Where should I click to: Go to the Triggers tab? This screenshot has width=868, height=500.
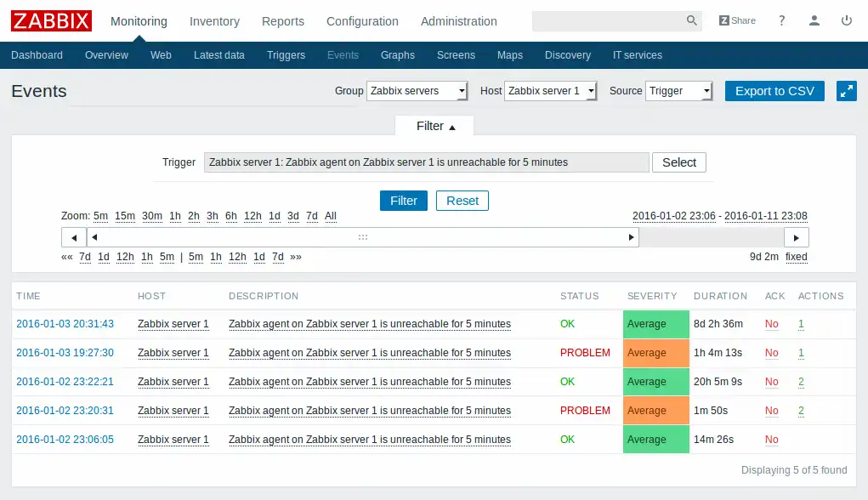[286, 54]
